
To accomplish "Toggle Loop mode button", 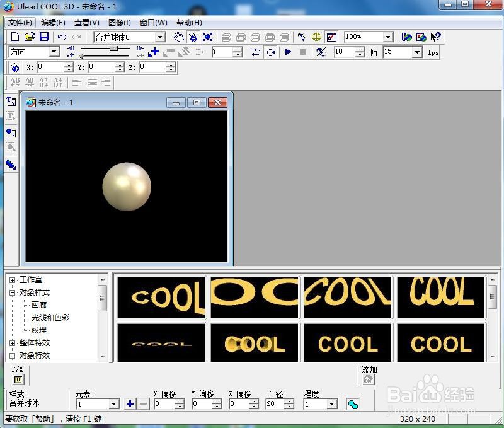I will click(x=271, y=52).
